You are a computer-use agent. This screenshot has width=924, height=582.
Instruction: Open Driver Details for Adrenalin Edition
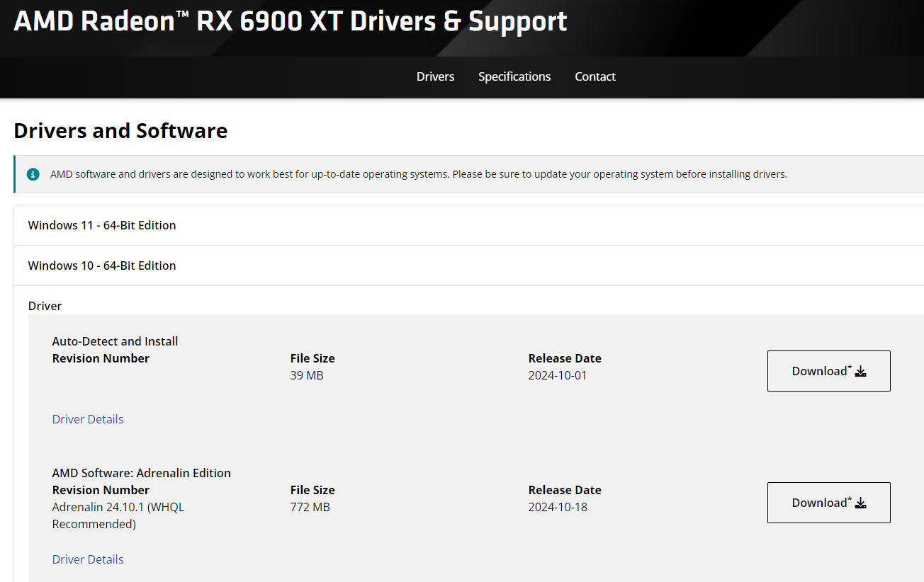coord(88,559)
